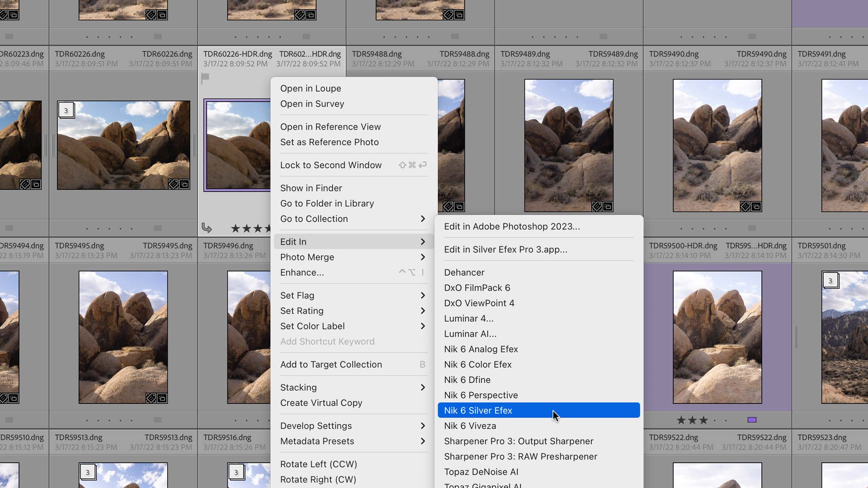Image resolution: width=868 pixels, height=488 pixels.
Task: Click Add to Target Collection
Action: tap(331, 364)
